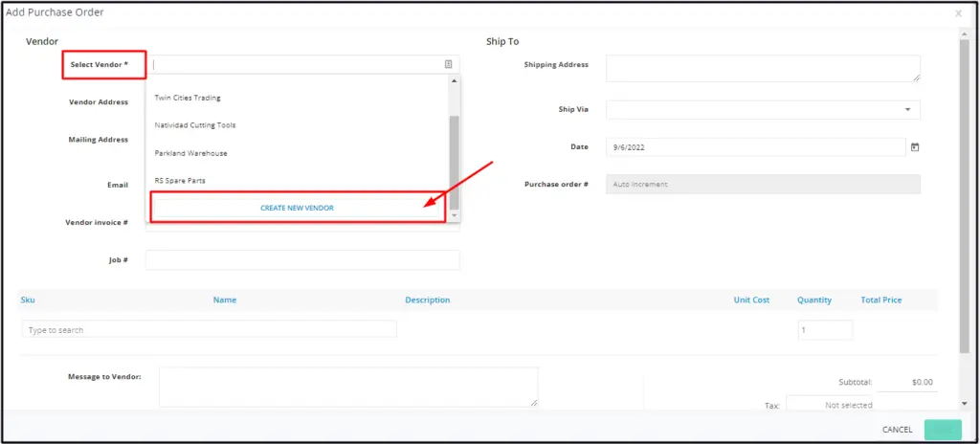This screenshot has height=444, width=980.
Task: Click the Message to Vendor text area
Action: coord(348,388)
